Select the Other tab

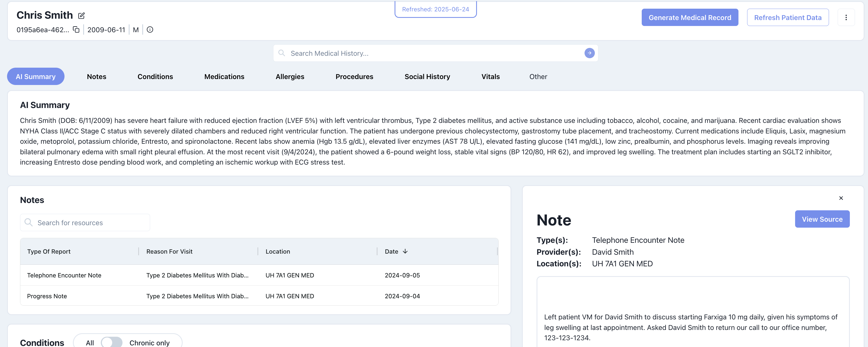[x=538, y=76]
